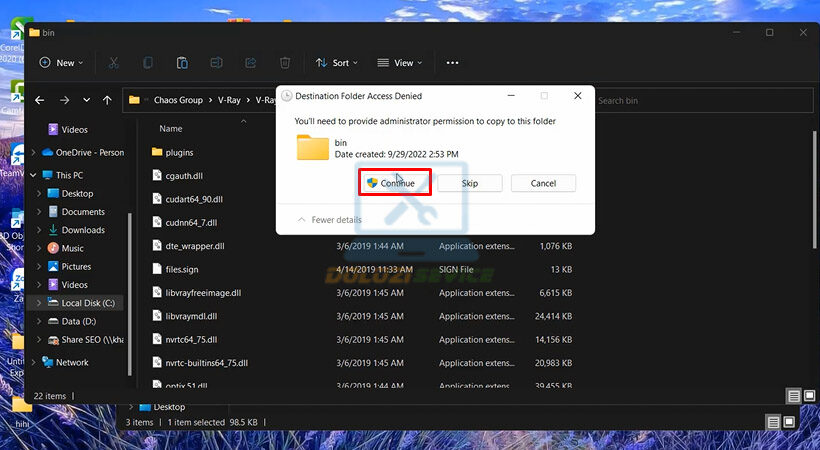The width and height of the screenshot is (820, 450).
Task: Expand the This PC tree node
Action: [35, 175]
